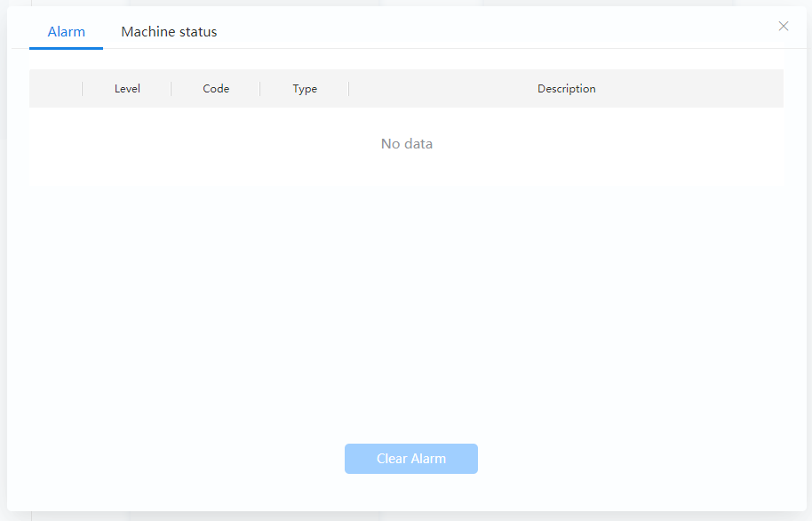Viewport: 812px width, 521px height.
Task: Select the Alarm tab
Action: click(67, 32)
